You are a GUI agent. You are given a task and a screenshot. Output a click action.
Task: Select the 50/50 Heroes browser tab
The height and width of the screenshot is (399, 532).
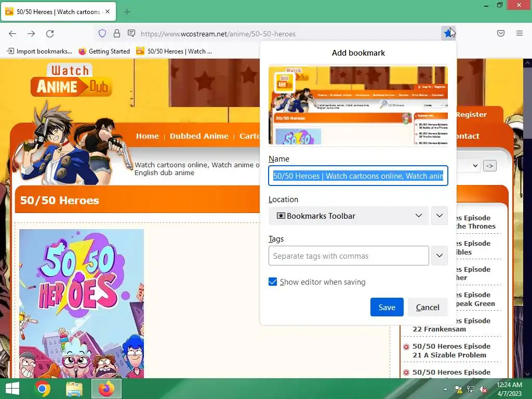pyautogui.click(x=59, y=11)
